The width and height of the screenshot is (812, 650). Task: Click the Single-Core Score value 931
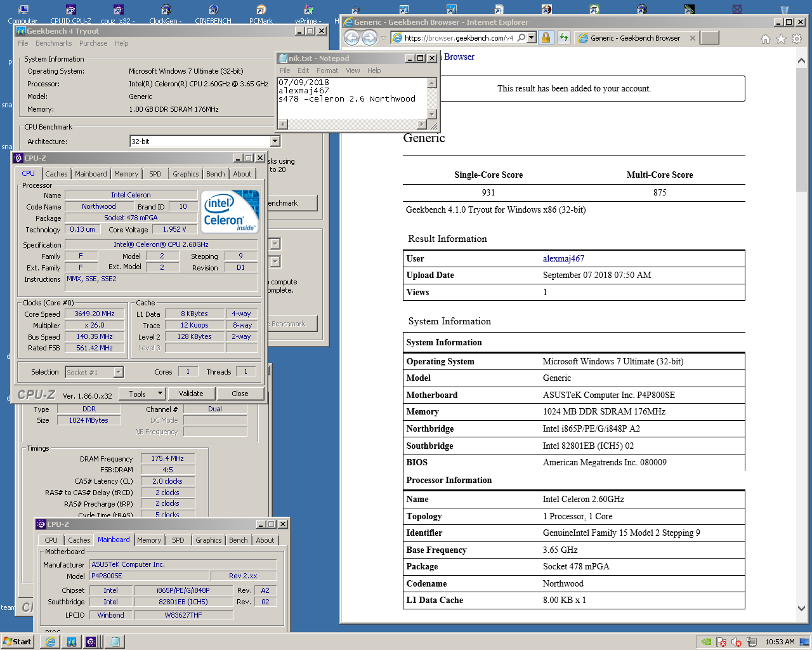pyautogui.click(x=488, y=192)
